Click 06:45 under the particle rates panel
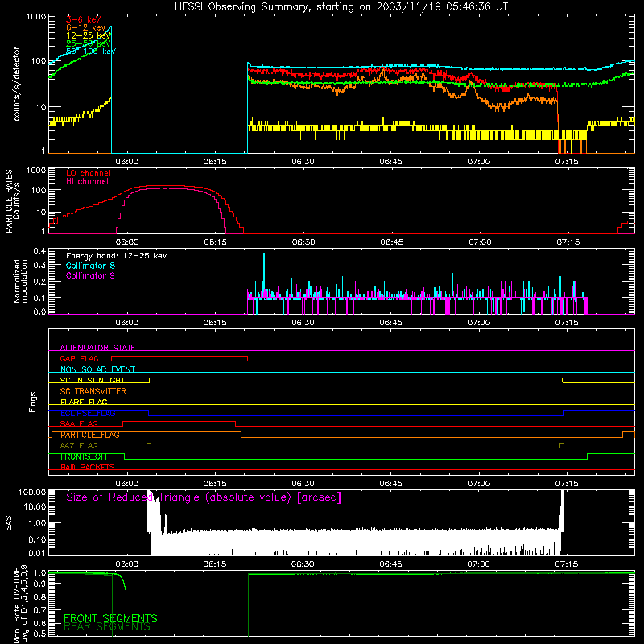This screenshot has width=644, height=644. [391, 242]
